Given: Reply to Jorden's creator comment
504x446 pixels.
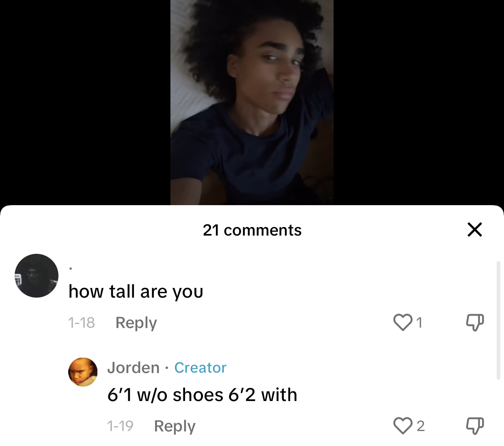Looking at the screenshot, I should [x=175, y=426].
